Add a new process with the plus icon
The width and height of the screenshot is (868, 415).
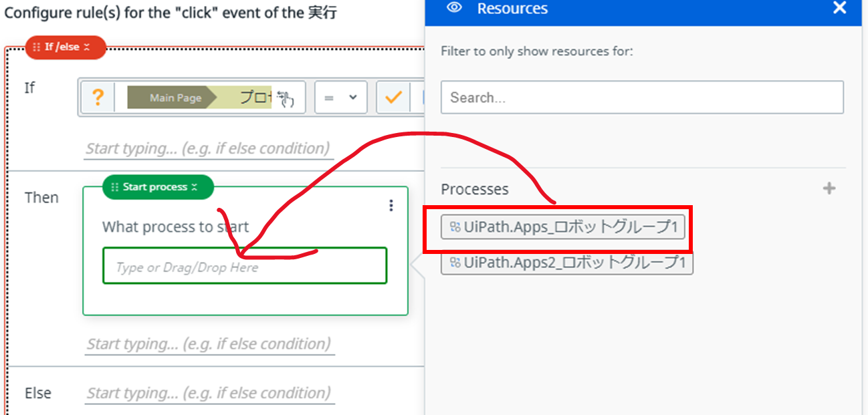[x=829, y=188]
